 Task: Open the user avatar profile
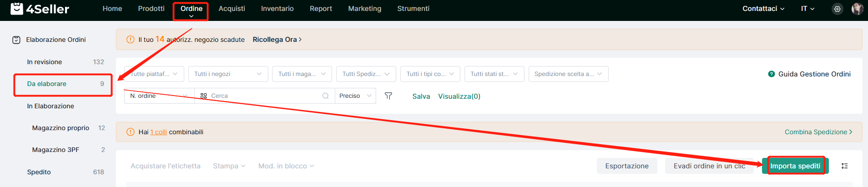coord(857,9)
